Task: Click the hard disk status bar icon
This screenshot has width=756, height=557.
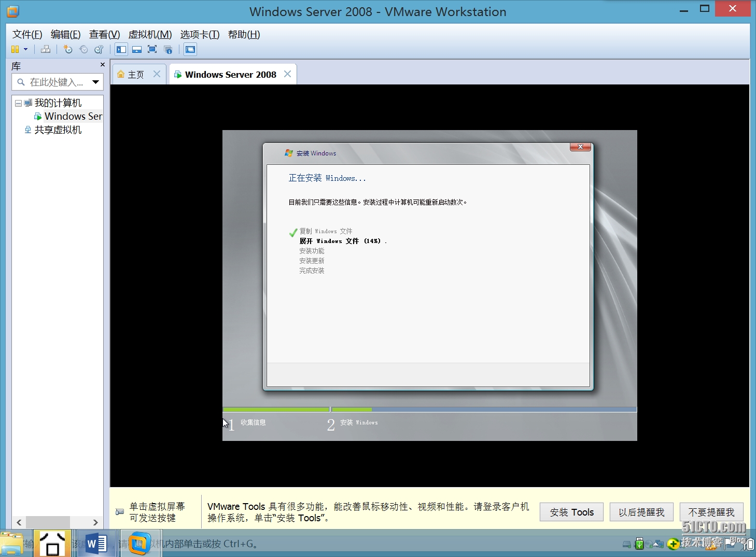Action: (627, 544)
